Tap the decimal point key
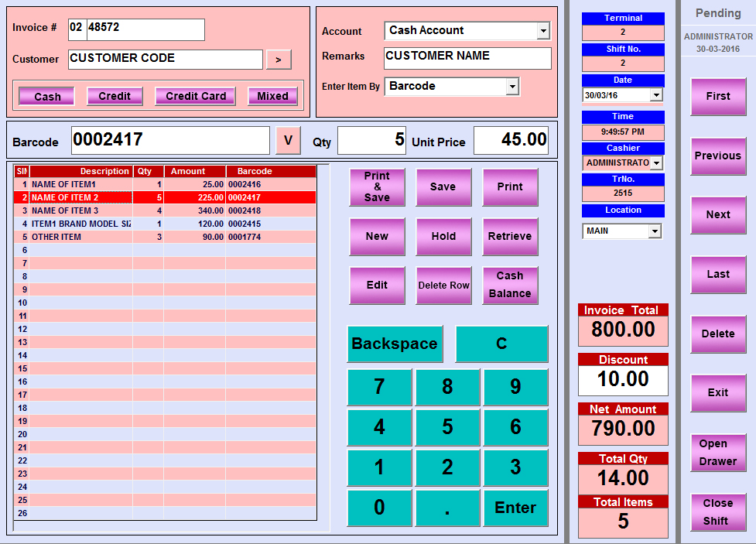 (x=447, y=508)
